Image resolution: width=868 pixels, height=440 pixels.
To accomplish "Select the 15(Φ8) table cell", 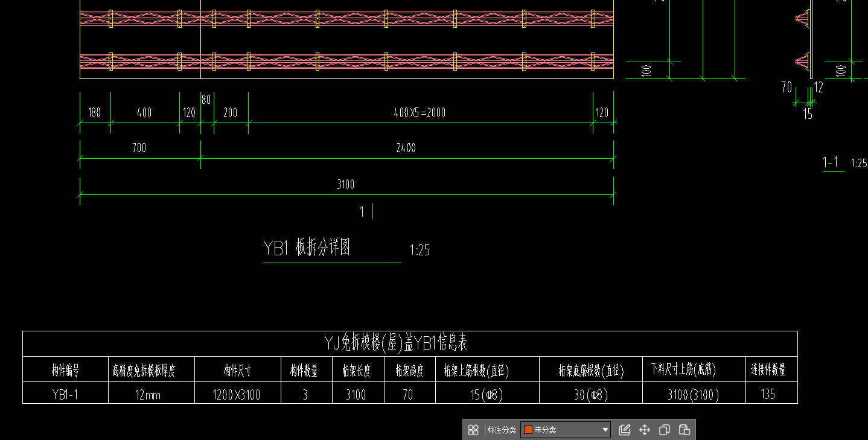I will (487, 395).
